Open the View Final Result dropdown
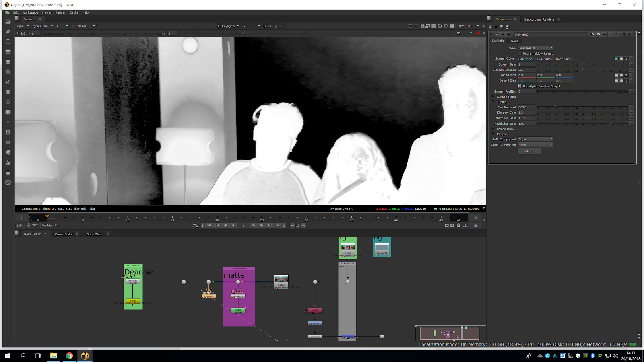644x362 pixels. tap(535, 48)
